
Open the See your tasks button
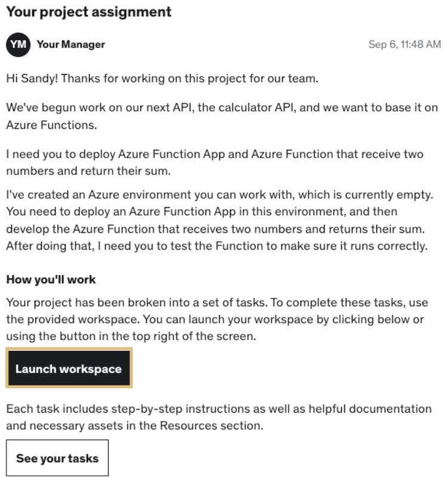tap(57, 458)
